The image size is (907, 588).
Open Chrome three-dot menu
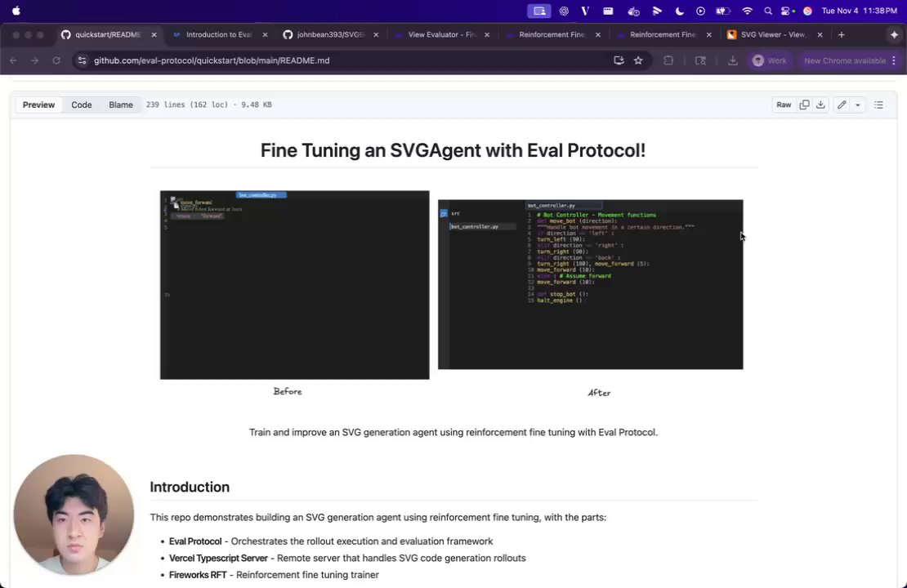[x=894, y=60]
